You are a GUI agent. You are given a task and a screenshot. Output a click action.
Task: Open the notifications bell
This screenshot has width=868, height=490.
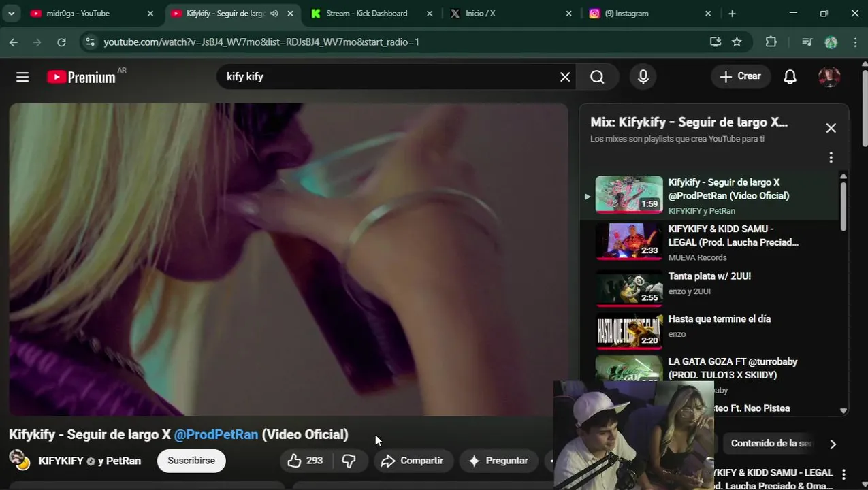coord(790,77)
